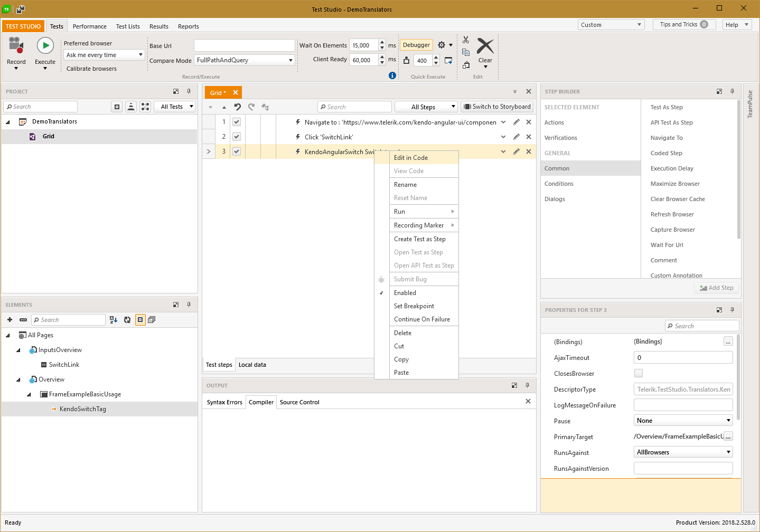Pin the Output panel
Image resolution: width=760 pixels, height=532 pixels.
[x=527, y=385]
